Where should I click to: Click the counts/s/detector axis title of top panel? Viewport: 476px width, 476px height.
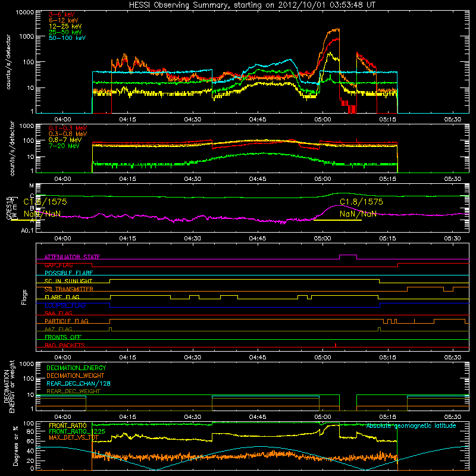point(8,62)
